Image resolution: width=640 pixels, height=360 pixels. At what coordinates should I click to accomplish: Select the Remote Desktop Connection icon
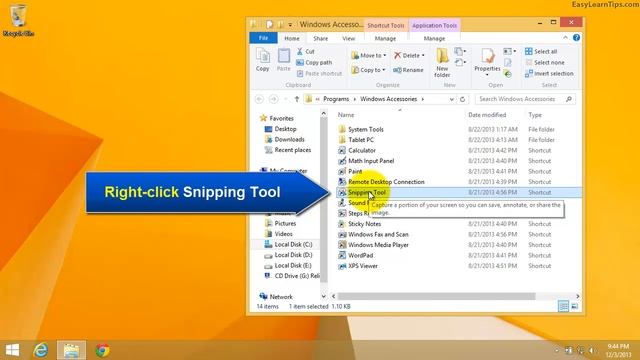pyautogui.click(x=342, y=182)
